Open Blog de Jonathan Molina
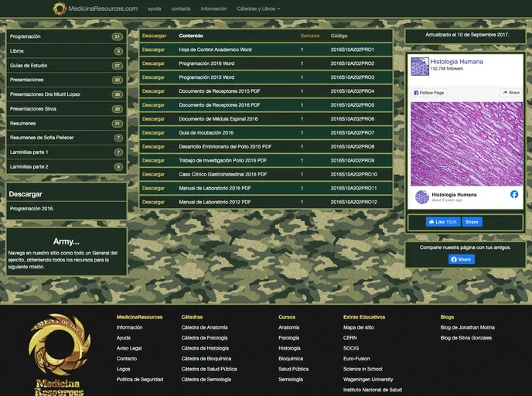The height and width of the screenshot is (396, 532). pyautogui.click(x=467, y=327)
